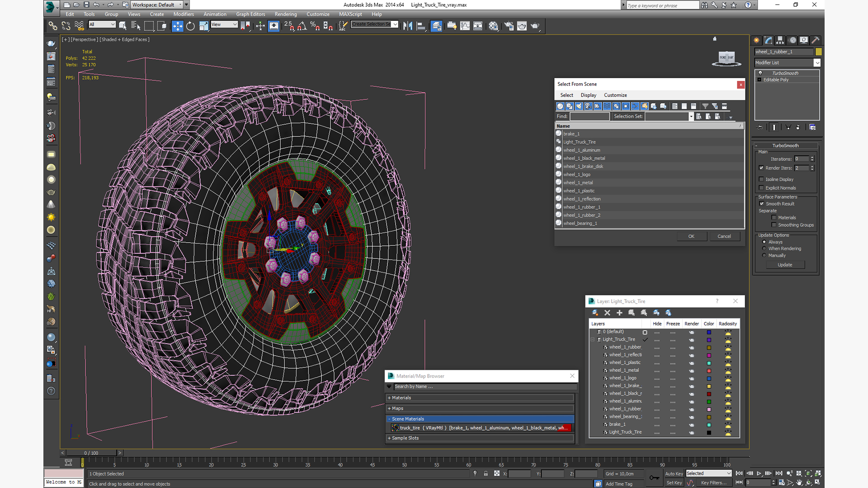Open Customize menu in Select From Scene
The height and width of the screenshot is (488, 868).
point(615,95)
